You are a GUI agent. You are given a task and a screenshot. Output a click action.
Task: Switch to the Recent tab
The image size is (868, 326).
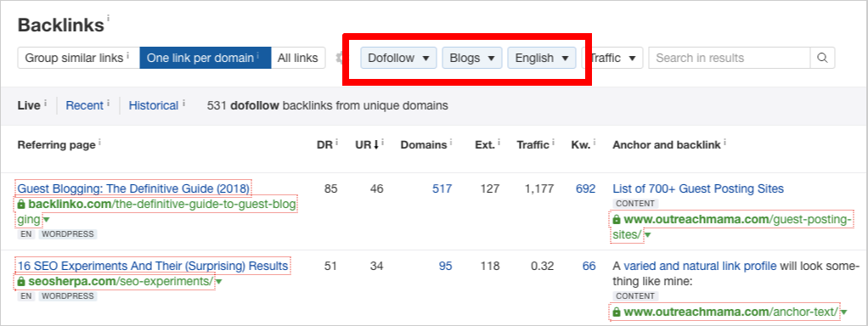click(85, 105)
